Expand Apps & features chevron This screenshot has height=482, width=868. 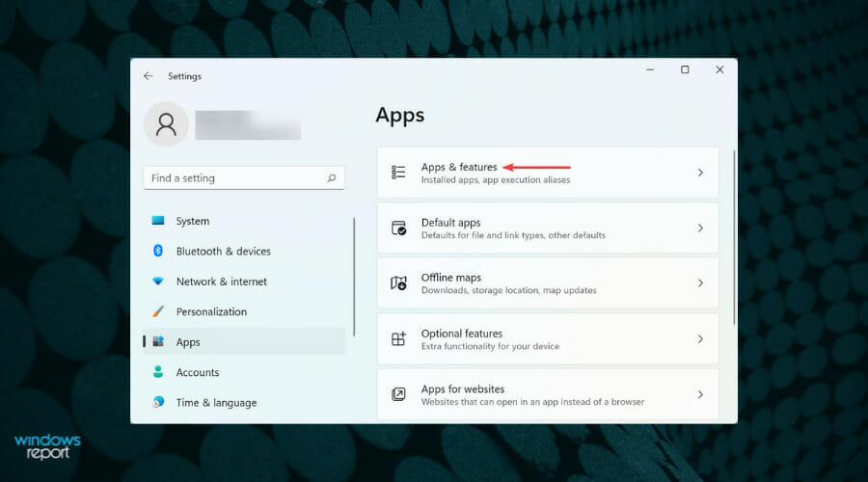point(700,173)
